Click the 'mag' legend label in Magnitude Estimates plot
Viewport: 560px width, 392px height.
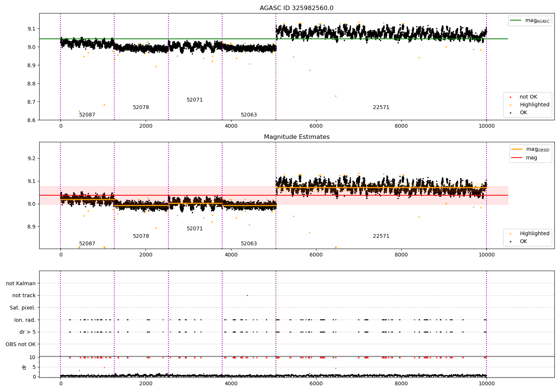(x=531, y=158)
